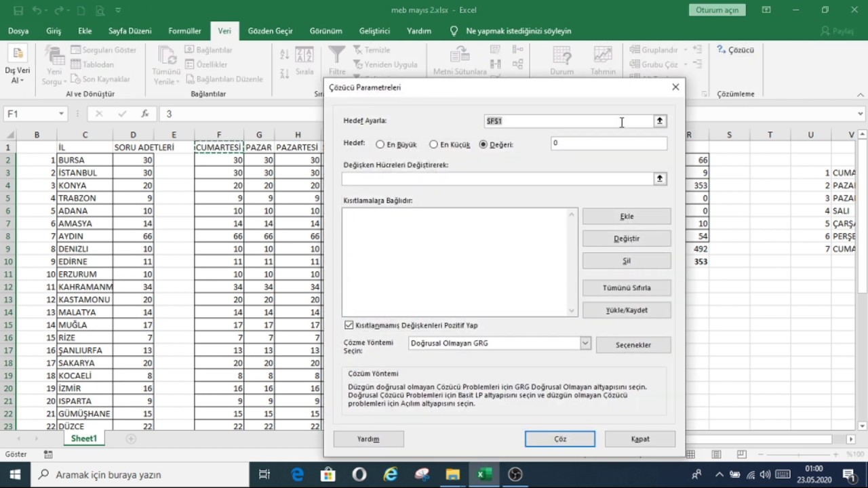Click range picker arrow beside Hedef Ayarla
The image size is (868, 488).
pos(659,121)
